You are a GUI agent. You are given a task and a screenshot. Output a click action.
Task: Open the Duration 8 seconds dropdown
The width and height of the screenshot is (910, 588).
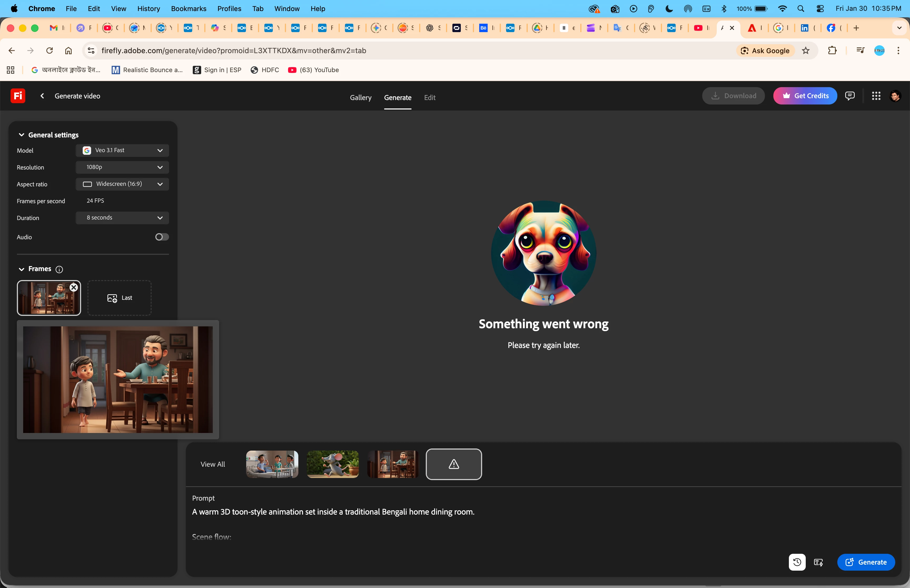point(122,218)
